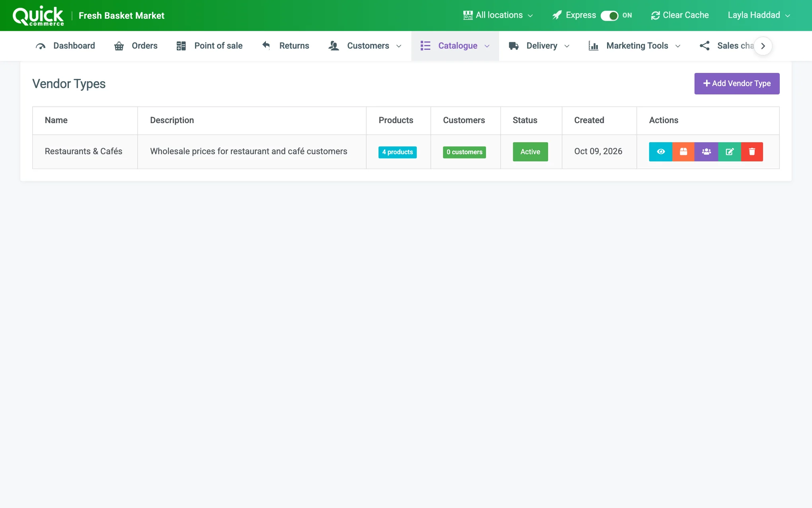This screenshot has width=812, height=508.
Task: Click Add Vendor Type button
Action: coord(737,84)
